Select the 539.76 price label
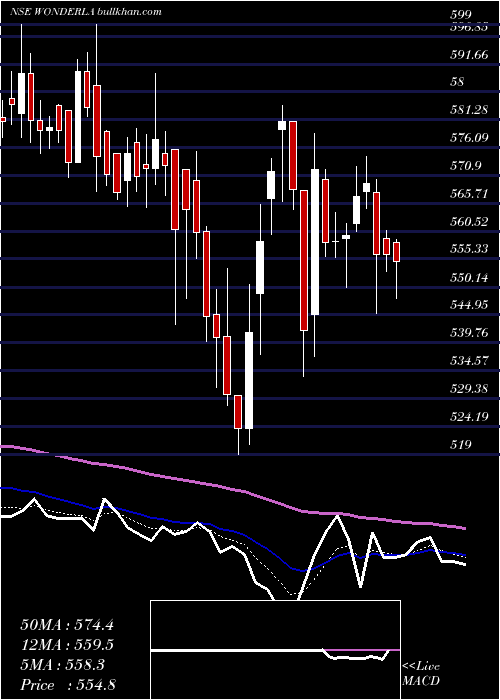This screenshot has height=700, width=500. (469, 333)
